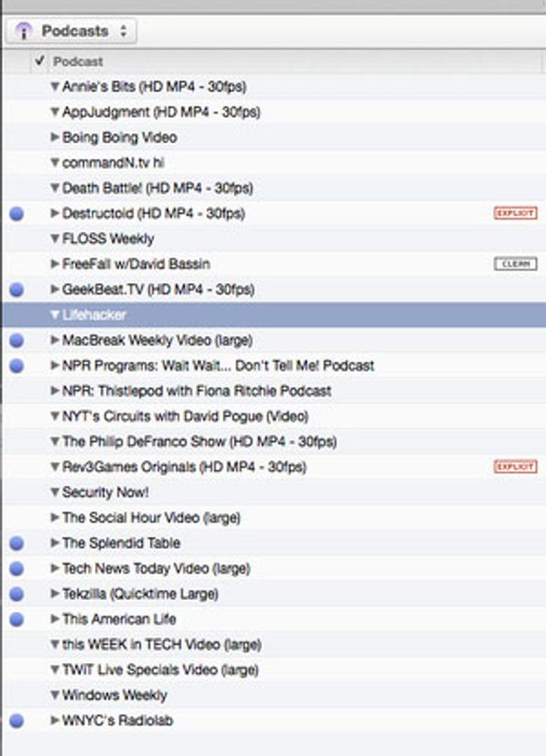Image resolution: width=546 pixels, height=756 pixels.
Task: Expand MacBreak Weekly Video podcast
Action: pos(55,340)
